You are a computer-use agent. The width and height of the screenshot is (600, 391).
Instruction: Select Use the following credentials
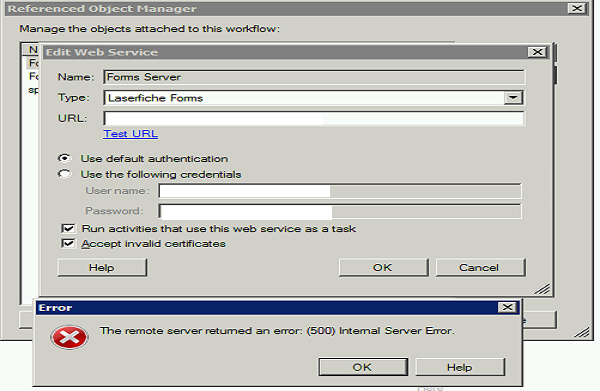click(x=65, y=174)
